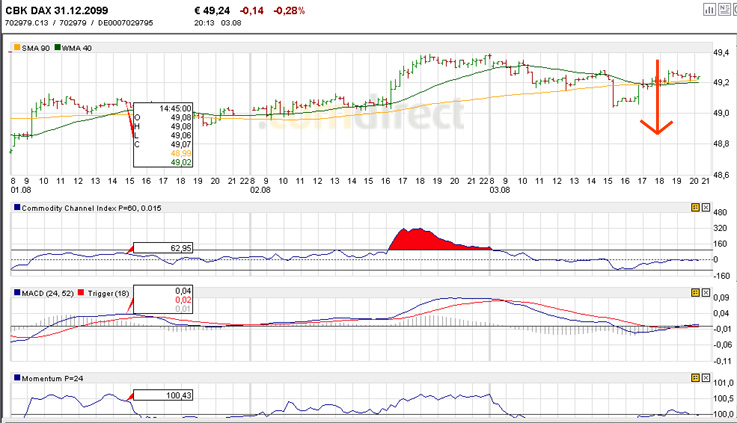Click the 20:13 timestamp text

[x=204, y=23]
